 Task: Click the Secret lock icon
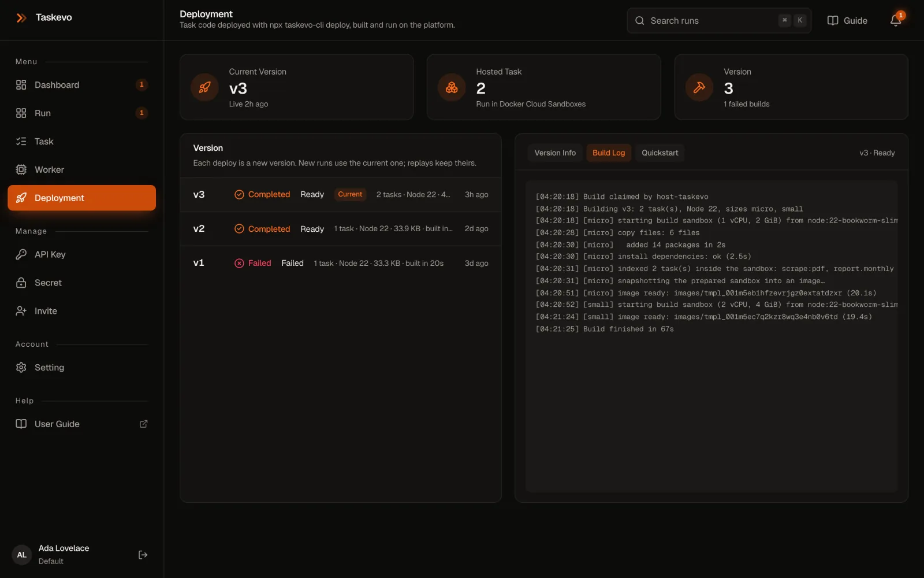click(21, 283)
